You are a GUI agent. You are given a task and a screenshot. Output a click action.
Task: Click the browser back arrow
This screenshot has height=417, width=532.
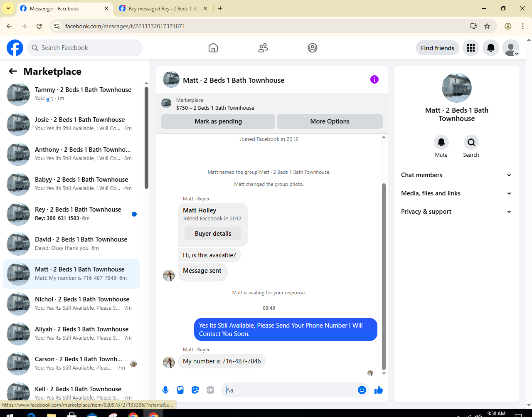point(9,26)
